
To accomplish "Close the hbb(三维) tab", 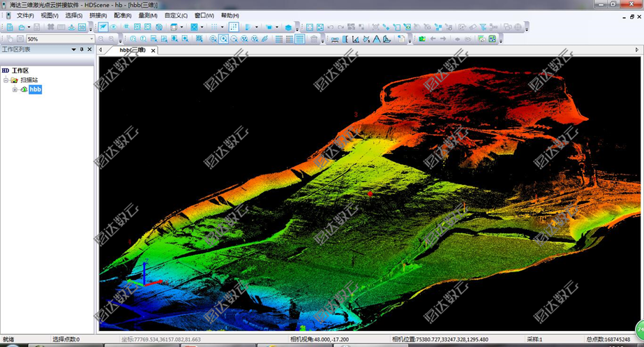I will click(x=153, y=50).
